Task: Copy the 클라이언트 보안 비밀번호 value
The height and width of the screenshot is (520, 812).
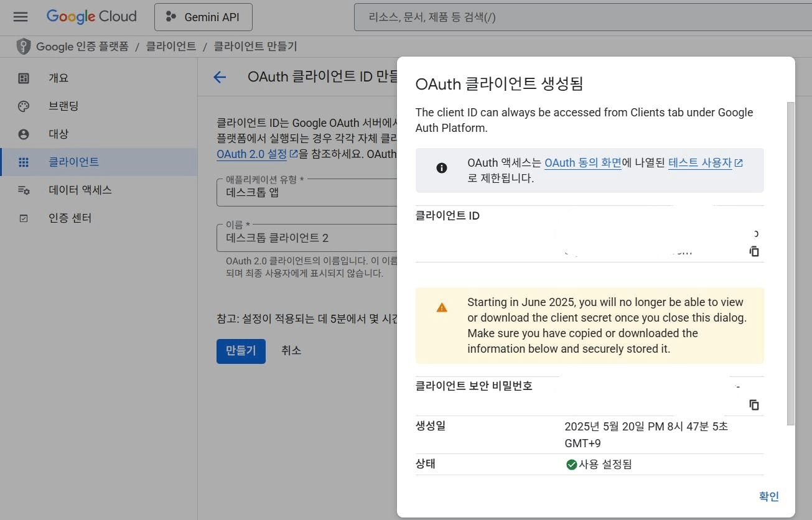Action: [754, 405]
